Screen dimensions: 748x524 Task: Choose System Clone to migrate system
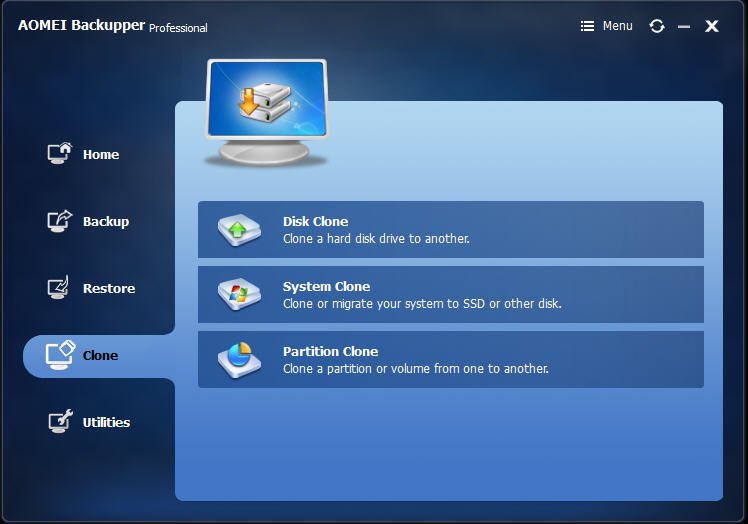(451, 294)
